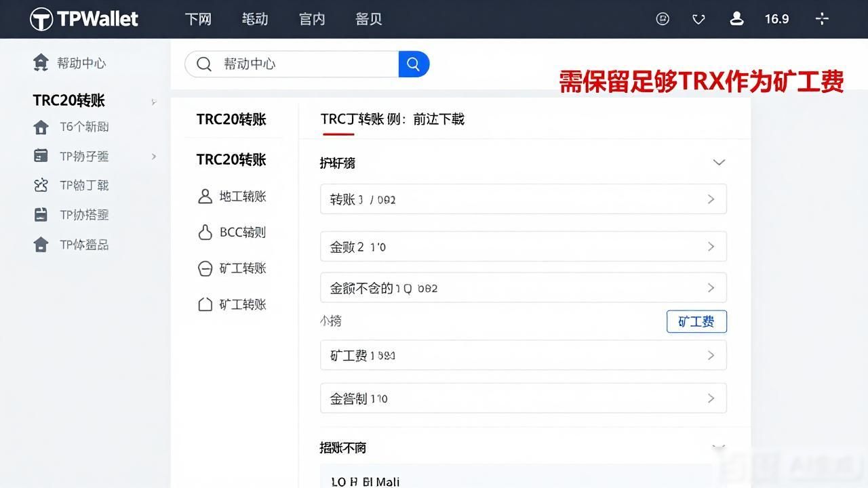Image resolution: width=868 pixels, height=488 pixels.
Task: Click the calendar icon beside TP协子蛋
Action: click(41, 156)
